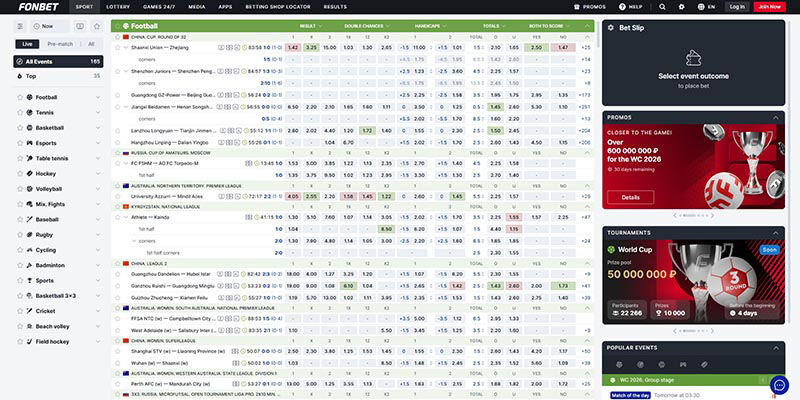Select odds 4.05 for University Azzurri win
Image resolution: width=800 pixels, height=400 pixels.
coord(292,196)
